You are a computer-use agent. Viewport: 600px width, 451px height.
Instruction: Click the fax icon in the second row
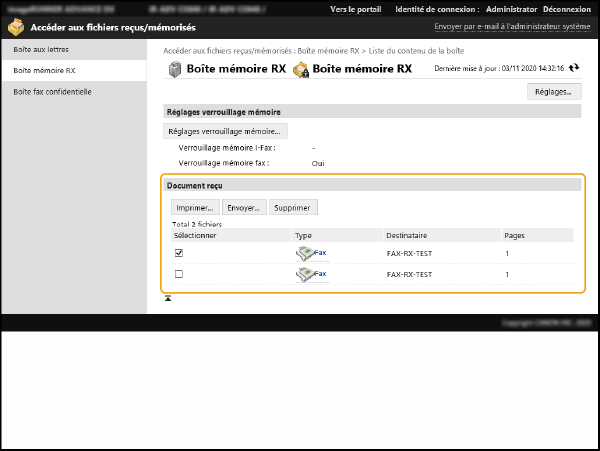coord(305,273)
